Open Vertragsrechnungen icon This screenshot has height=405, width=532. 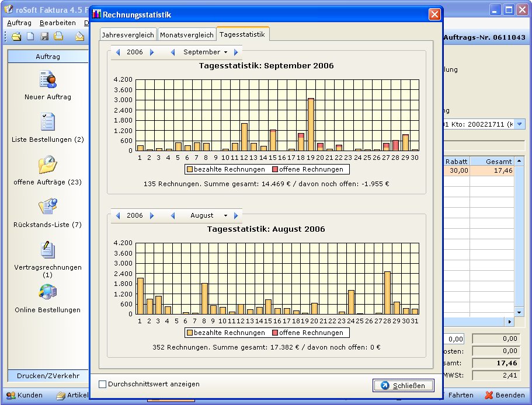point(47,250)
